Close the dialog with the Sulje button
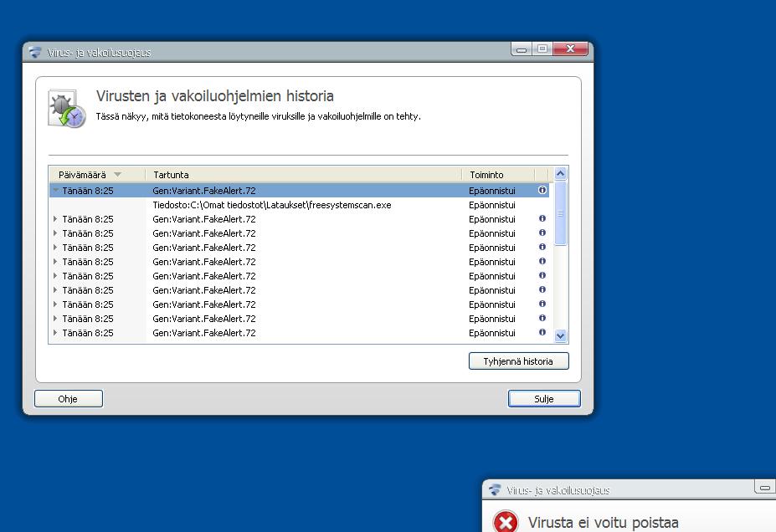This screenshot has height=532, width=776. coord(543,399)
